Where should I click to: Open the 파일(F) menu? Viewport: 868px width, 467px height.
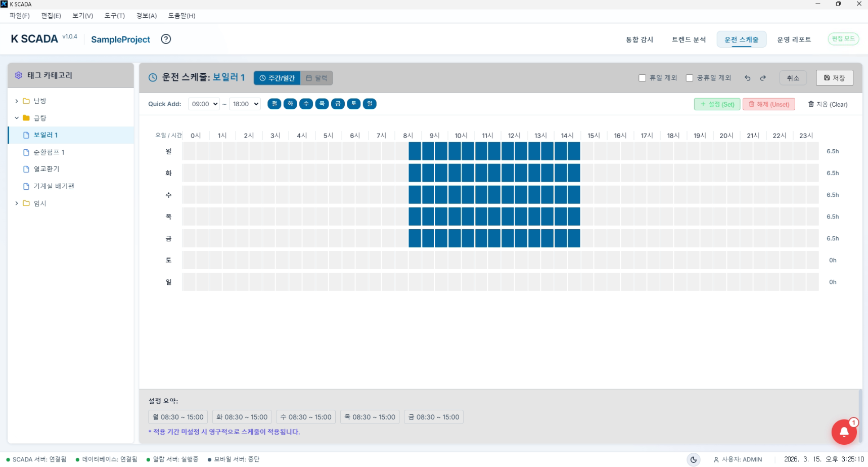tap(20, 16)
